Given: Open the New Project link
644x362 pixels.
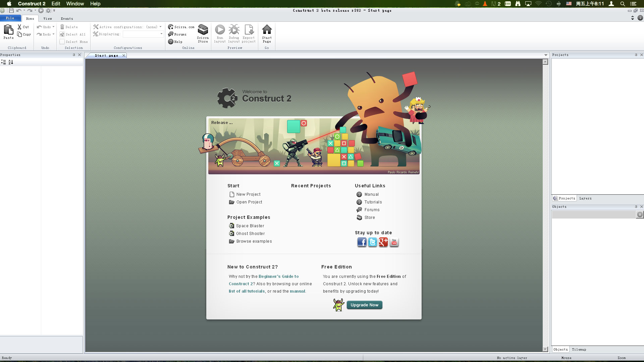Looking at the screenshot, I should 248,194.
